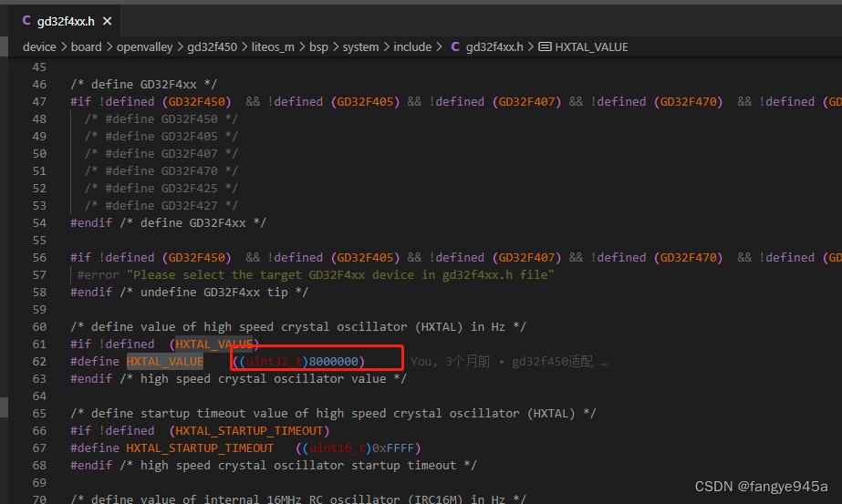Image resolution: width=842 pixels, height=504 pixels.
Task: Click the #error message string on line 57
Action: (340, 275)
